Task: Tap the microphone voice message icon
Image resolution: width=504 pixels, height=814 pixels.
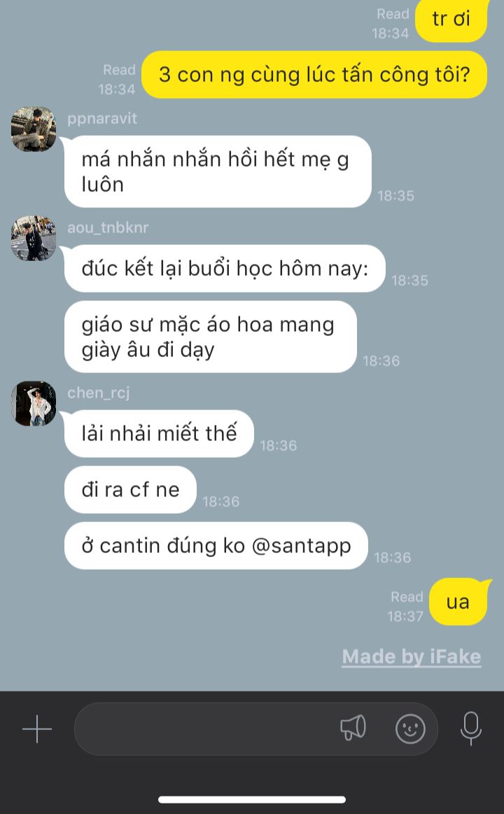Action: (471, 729)
